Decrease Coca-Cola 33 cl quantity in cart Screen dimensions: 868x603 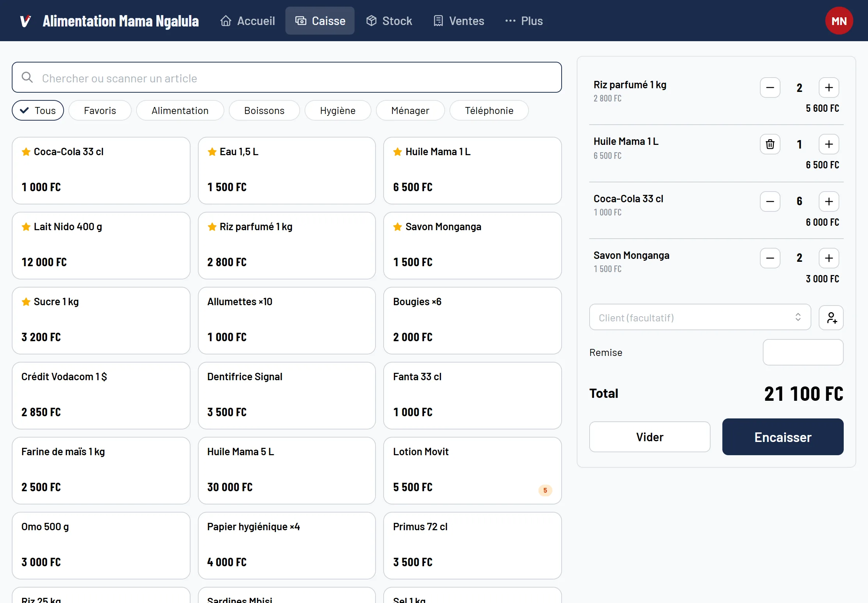(x=770, y=201)
